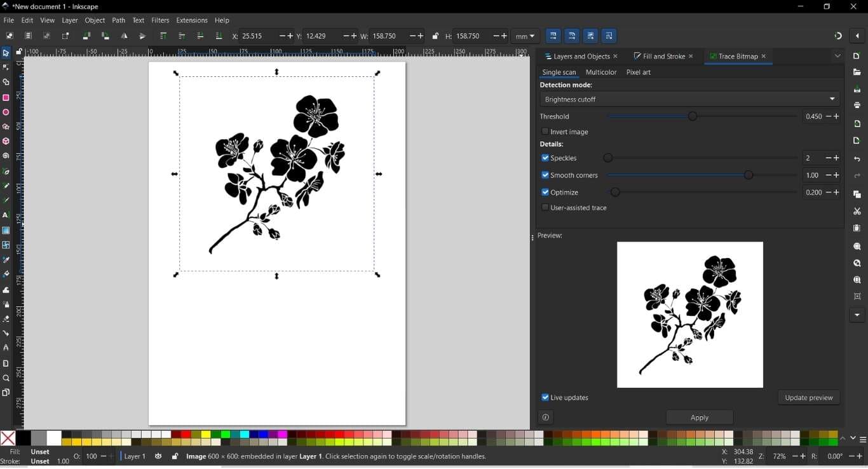Select the Tweak tool
The width and height of the screenshot is (868, 469).
(x=6, y=290)
